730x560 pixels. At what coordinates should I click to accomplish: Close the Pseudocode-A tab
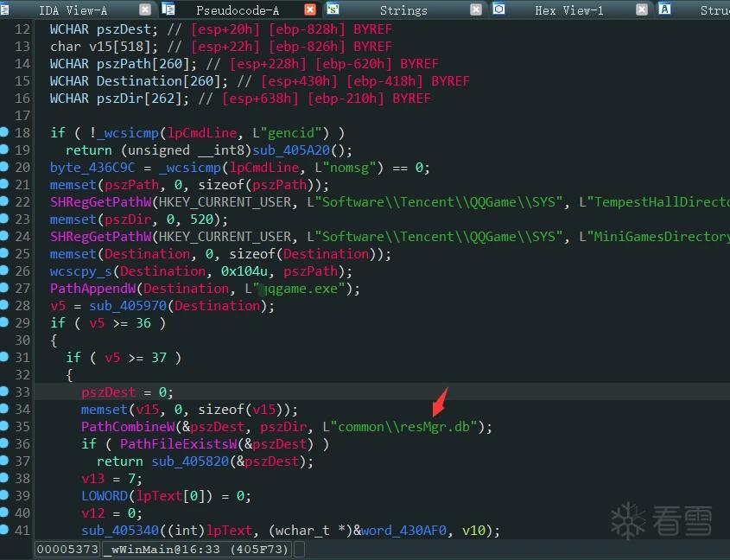coord(310,10)
